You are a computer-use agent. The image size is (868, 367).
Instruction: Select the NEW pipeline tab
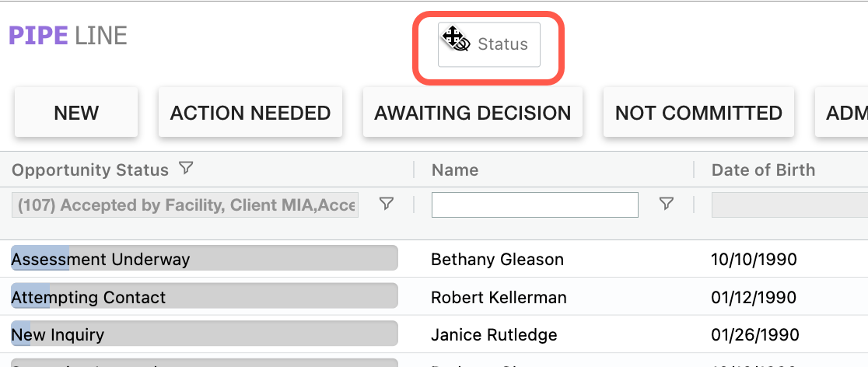(x=76, y=113)
